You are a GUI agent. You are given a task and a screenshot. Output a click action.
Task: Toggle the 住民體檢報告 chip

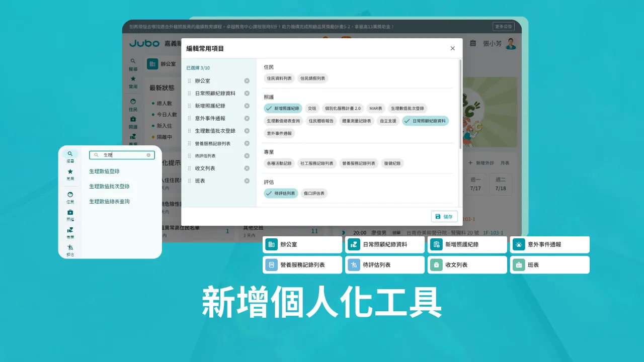coord(321,121)
